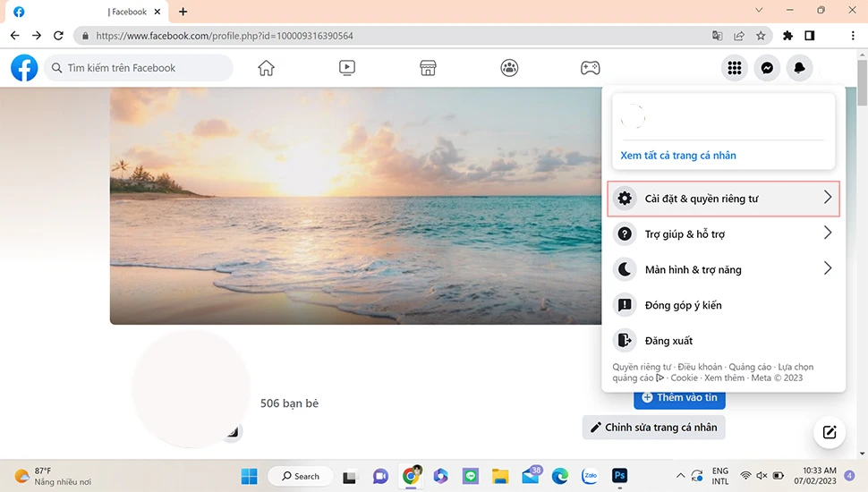Choose Đăng xuất to log out
This screenshot has height=492, width=868.
tap(668, 341)
